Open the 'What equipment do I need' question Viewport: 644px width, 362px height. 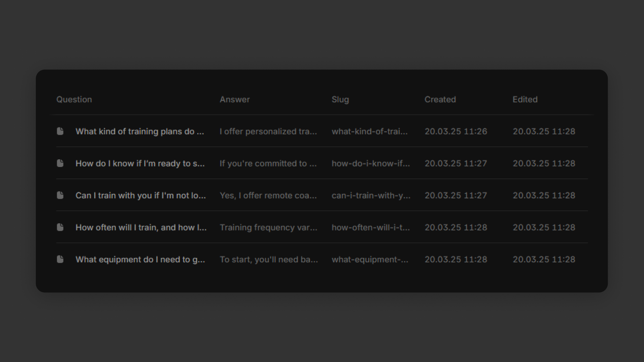coord(140,259)
